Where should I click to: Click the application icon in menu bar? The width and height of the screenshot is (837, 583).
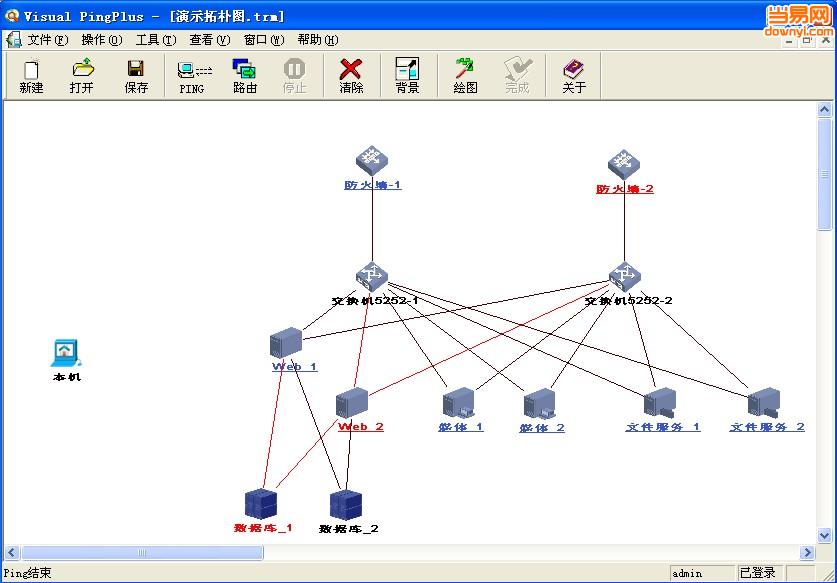(13, 40)
